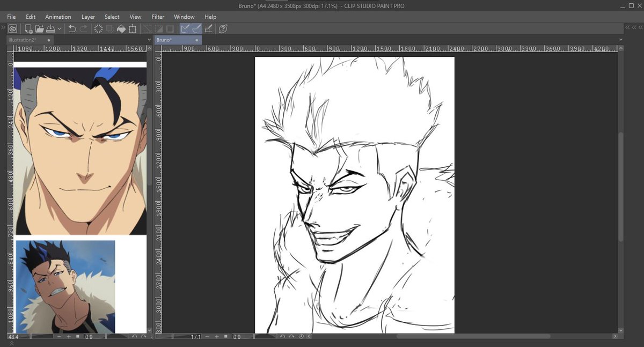Activate the Scale/Rotate transform icon

coord(133,28)
